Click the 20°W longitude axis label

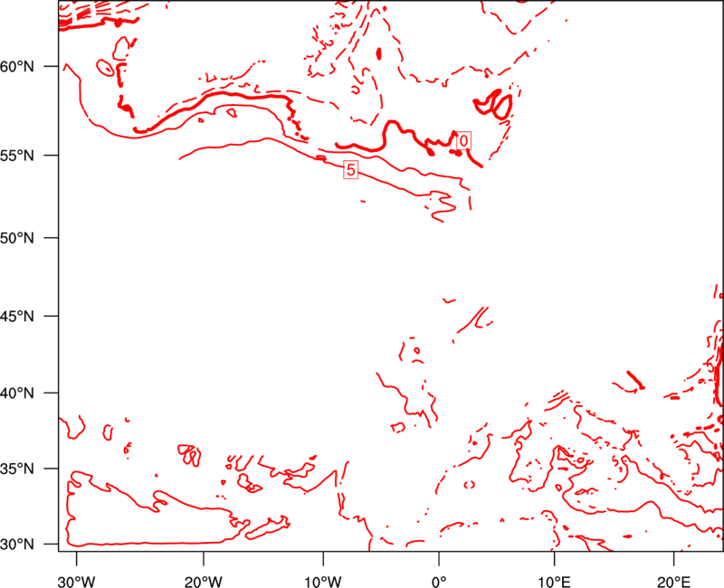204,581
